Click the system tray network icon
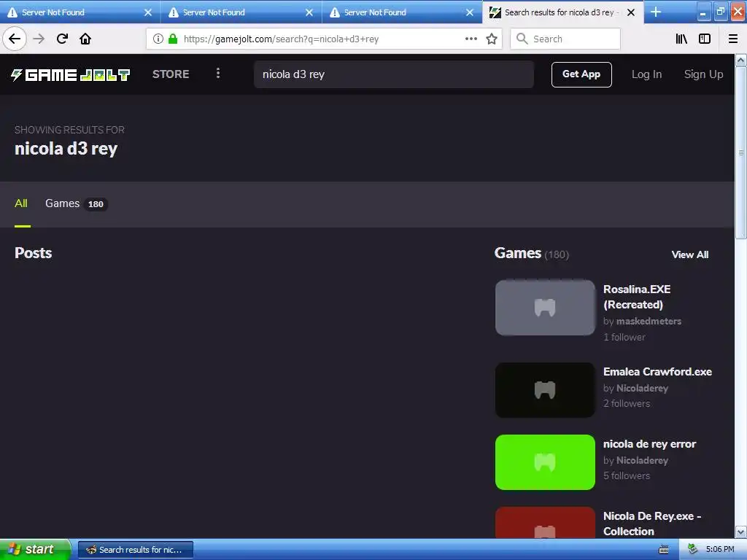Viewport: 747px width, 560px height. pos(693,550)
